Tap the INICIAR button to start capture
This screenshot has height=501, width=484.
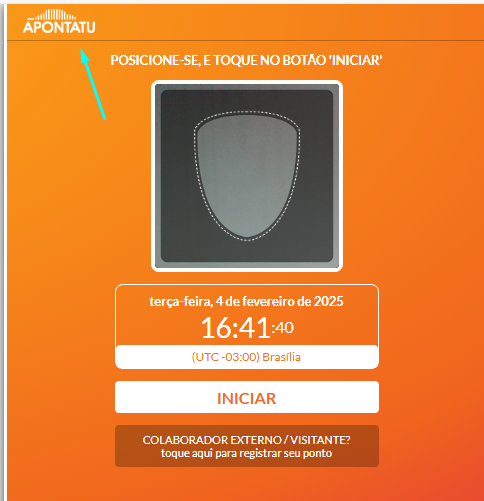tap(247, 397)
